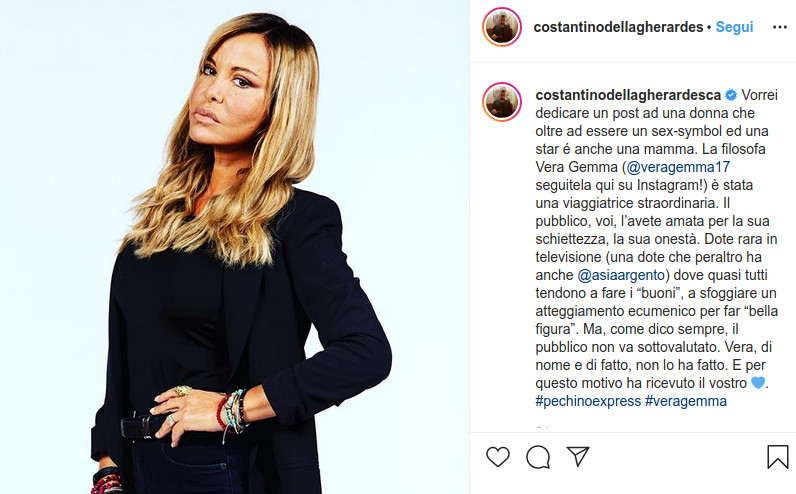The height and width of the screenshot is (494, 796).
Task: Open the #pechinoexpress hashtag
Action: [x=588, y=401]
